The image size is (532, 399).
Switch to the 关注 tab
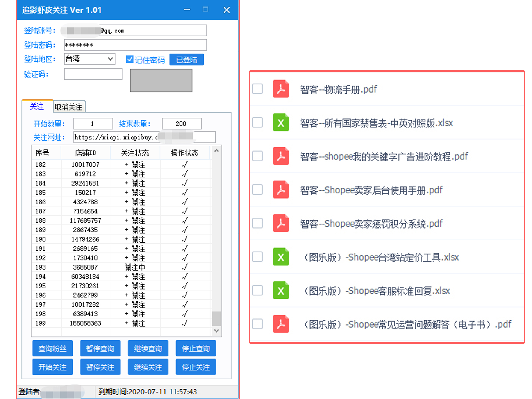(37, 106)
